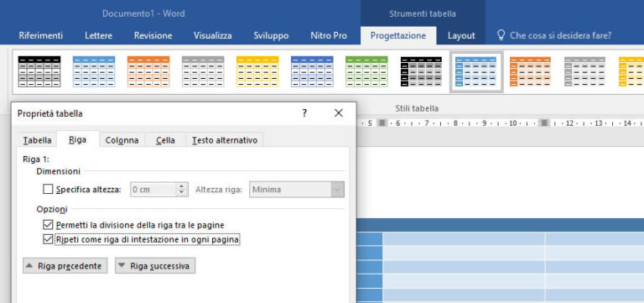
Task: Switch to the Revisione ribbon tab
Action: tap(153, 35)
